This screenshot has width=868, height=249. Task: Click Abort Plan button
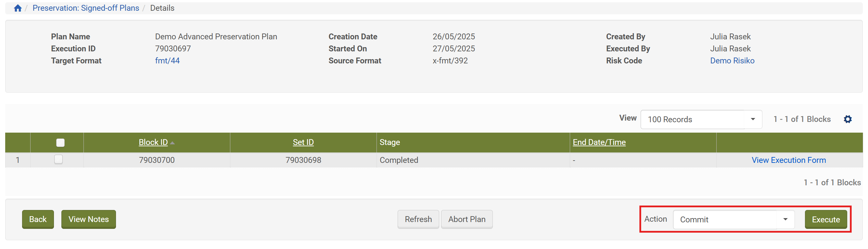(466, 219)
